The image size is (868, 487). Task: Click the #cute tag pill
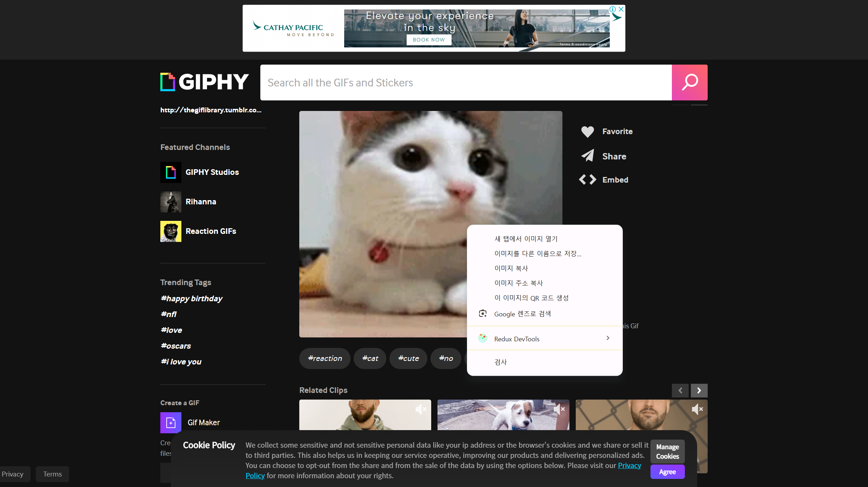click(408, 358)
